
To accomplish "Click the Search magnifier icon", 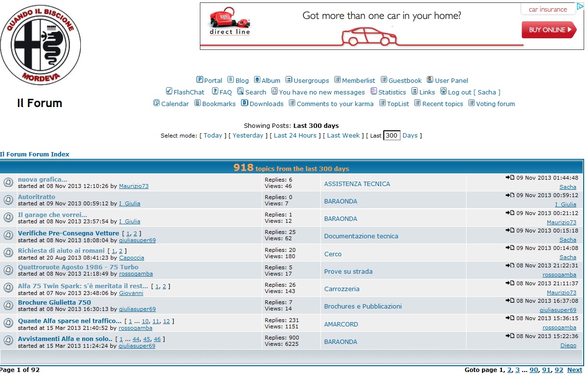I will point(241,91).
